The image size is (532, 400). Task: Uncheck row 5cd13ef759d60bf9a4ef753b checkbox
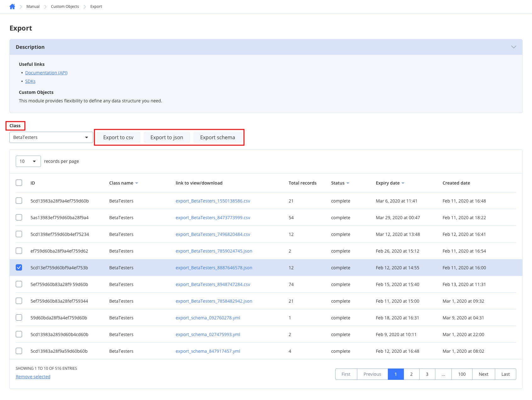[19, 267]
